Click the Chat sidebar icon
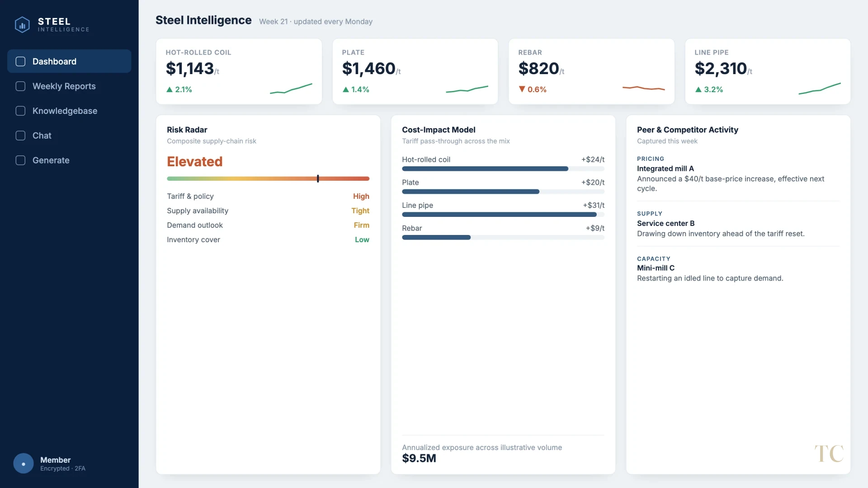The height and width of the screenshot is (488, 868). point(20,136)
